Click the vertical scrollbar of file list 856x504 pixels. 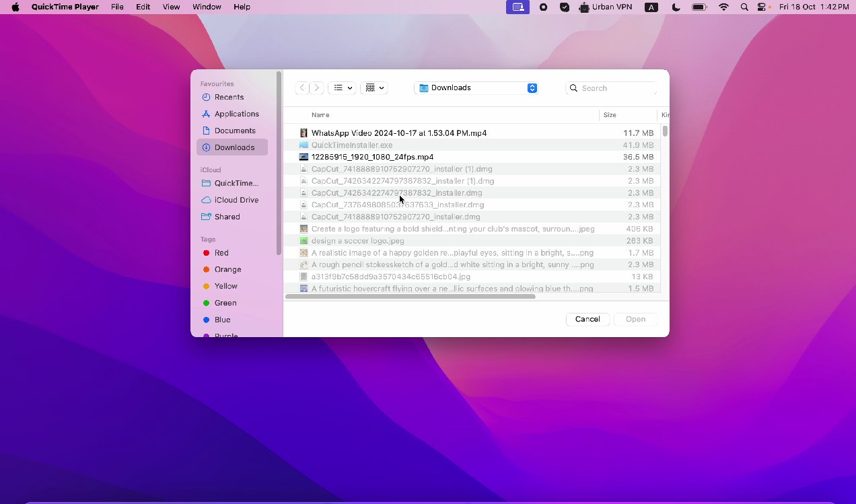tap(665, 131)
